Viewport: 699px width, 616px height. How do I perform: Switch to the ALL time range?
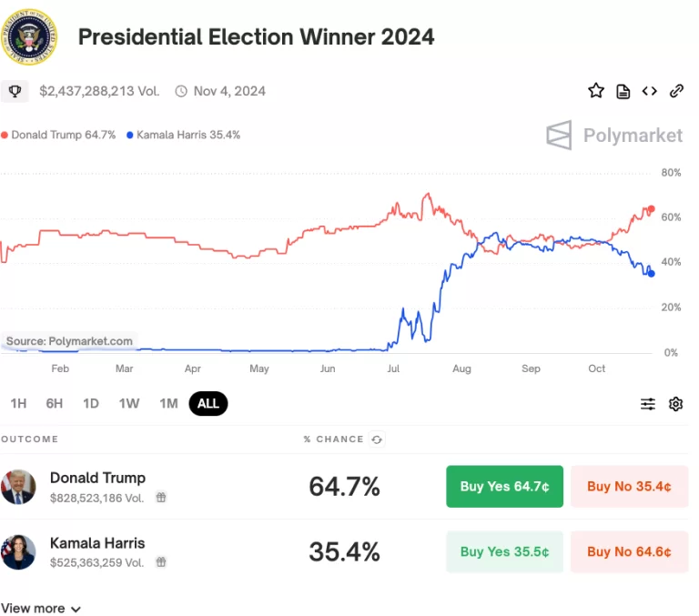[208, 404]
